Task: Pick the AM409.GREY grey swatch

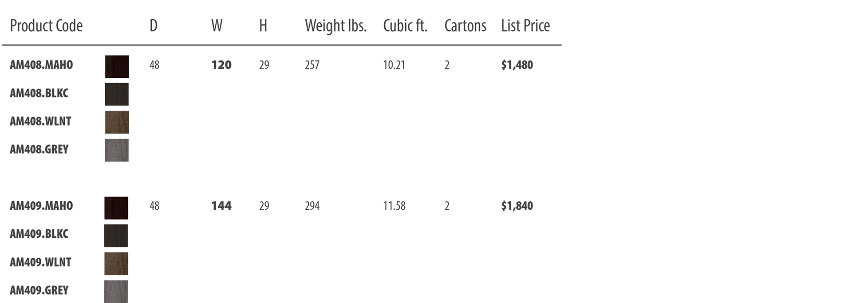Action: [x=116, y=291]
